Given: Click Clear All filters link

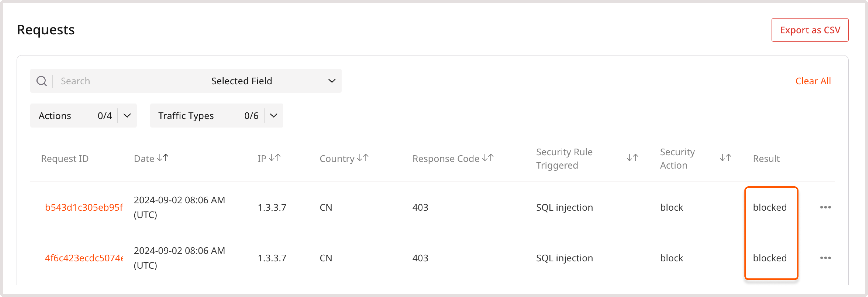Looking at the screenshot, I should (813, 81).
